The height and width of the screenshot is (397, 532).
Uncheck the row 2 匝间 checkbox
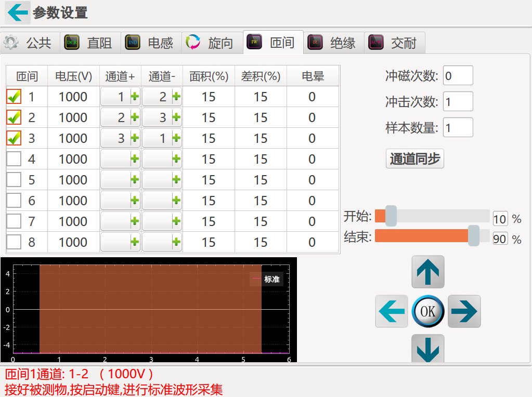click(14, 117)
